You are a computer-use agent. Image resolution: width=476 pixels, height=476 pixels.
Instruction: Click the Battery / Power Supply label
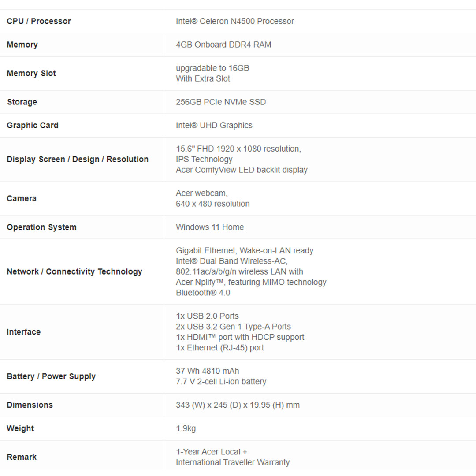click(51, 376)
